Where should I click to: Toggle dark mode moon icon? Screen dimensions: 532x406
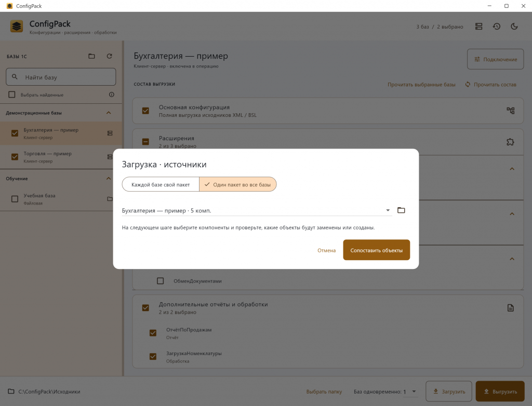(514, 26)
